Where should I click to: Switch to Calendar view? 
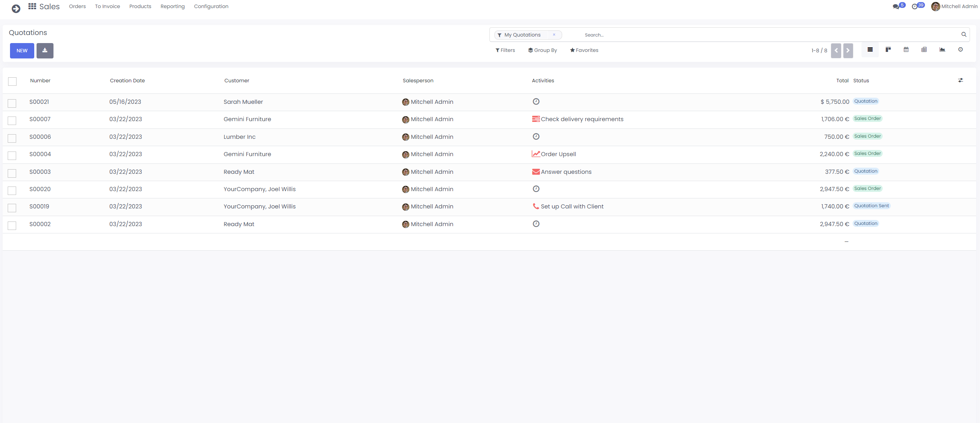906,50
